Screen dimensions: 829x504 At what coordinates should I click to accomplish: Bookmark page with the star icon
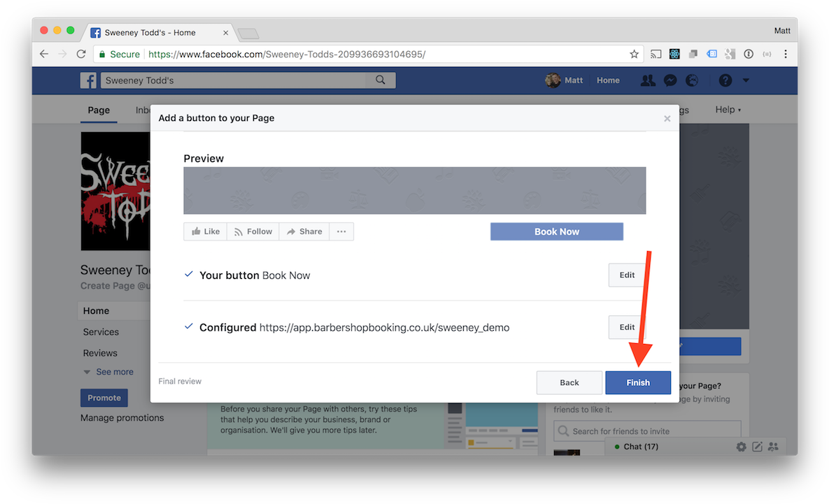(634, 54)
